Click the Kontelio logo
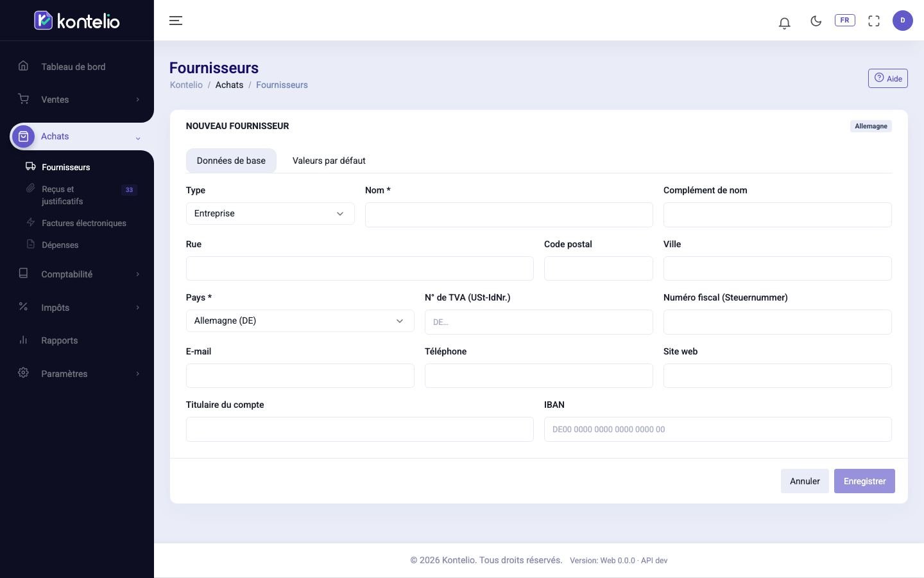The width and height of the screenshot is (924, 578). (77, 21)
